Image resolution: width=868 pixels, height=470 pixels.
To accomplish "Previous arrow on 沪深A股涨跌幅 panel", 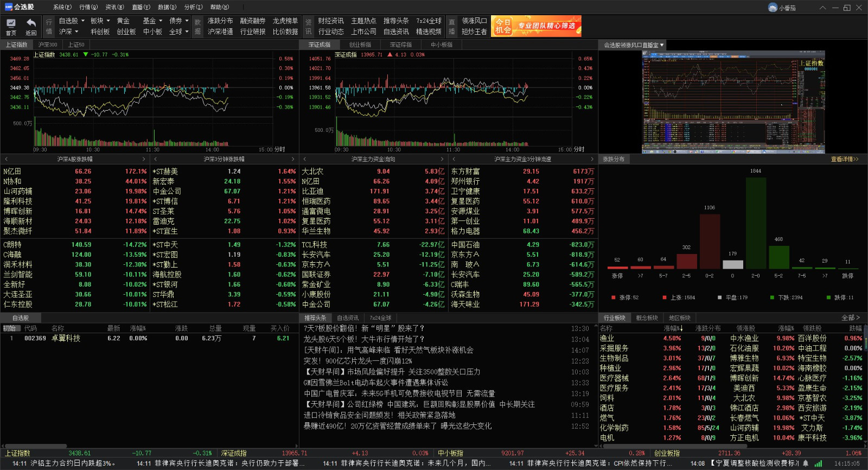I will pos(6,159).
